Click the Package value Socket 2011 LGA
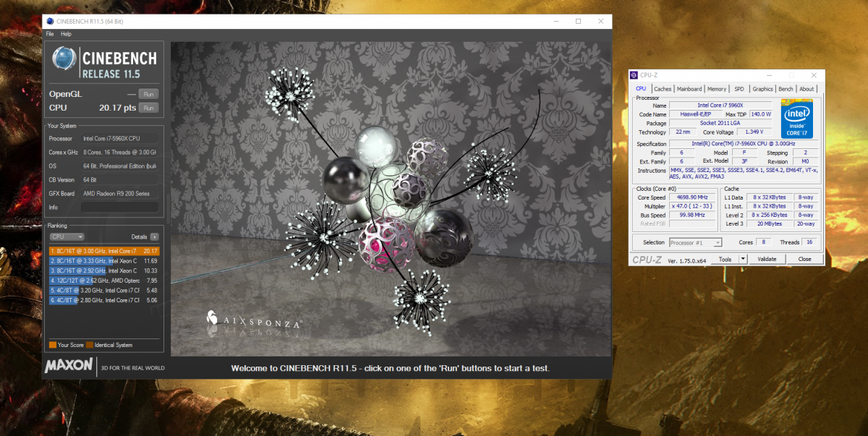The width and height of the screenshot is (868, 436). coord(721,124)
